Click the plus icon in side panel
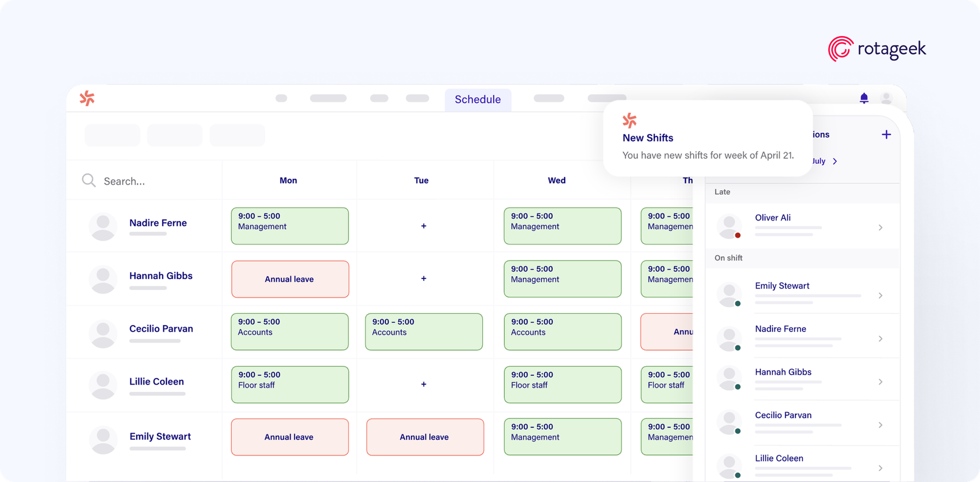This screenshot has height=482, width=980. [x=887, y=134]
